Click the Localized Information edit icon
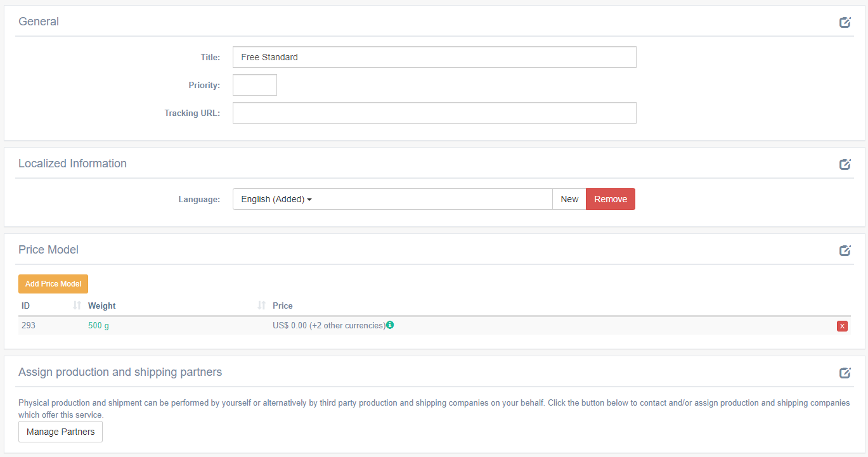This screenshot has width=868, height=457. [x=845, y=164]
